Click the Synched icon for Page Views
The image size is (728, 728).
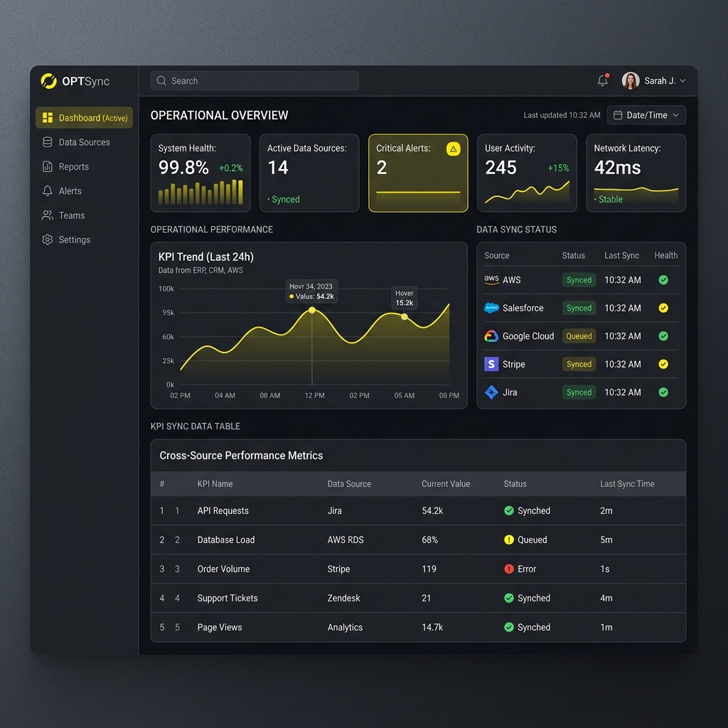[509, 627]
